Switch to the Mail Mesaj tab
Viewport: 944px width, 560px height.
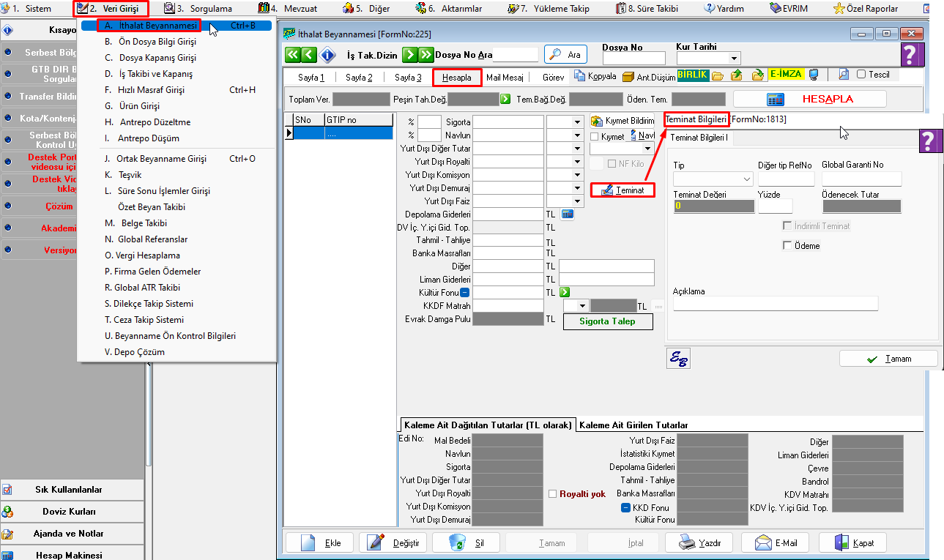(x=505, y=78)
